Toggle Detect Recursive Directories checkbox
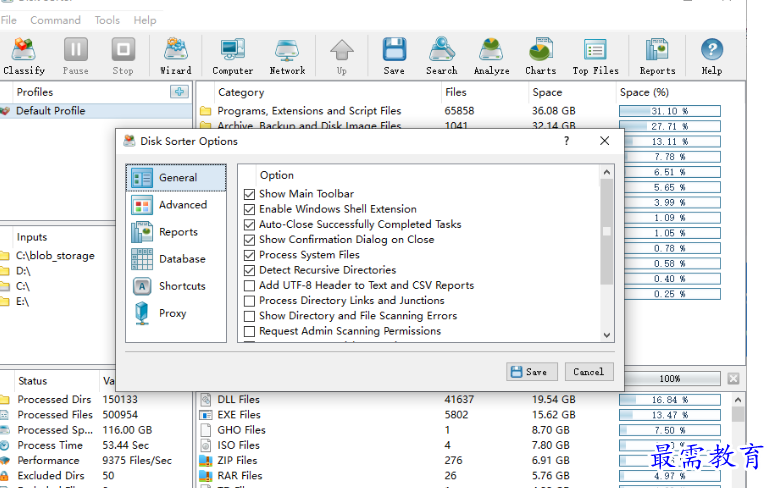The image size is (772, 488). click(250, 270)
